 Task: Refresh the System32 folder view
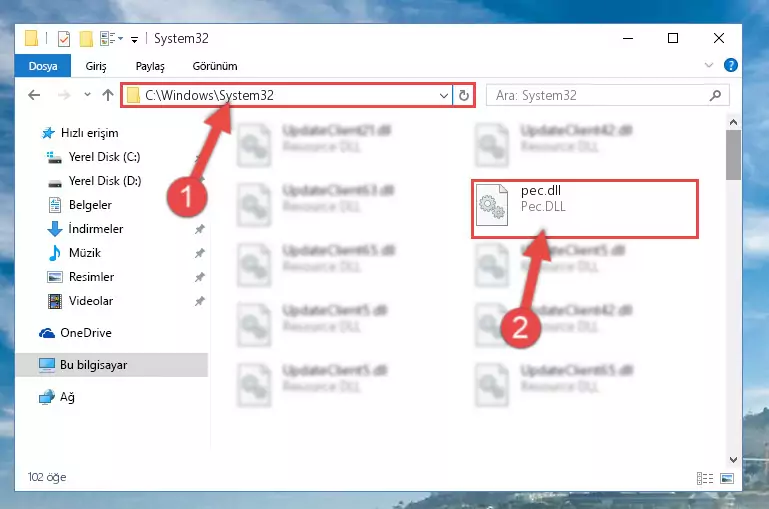point(464,96)
